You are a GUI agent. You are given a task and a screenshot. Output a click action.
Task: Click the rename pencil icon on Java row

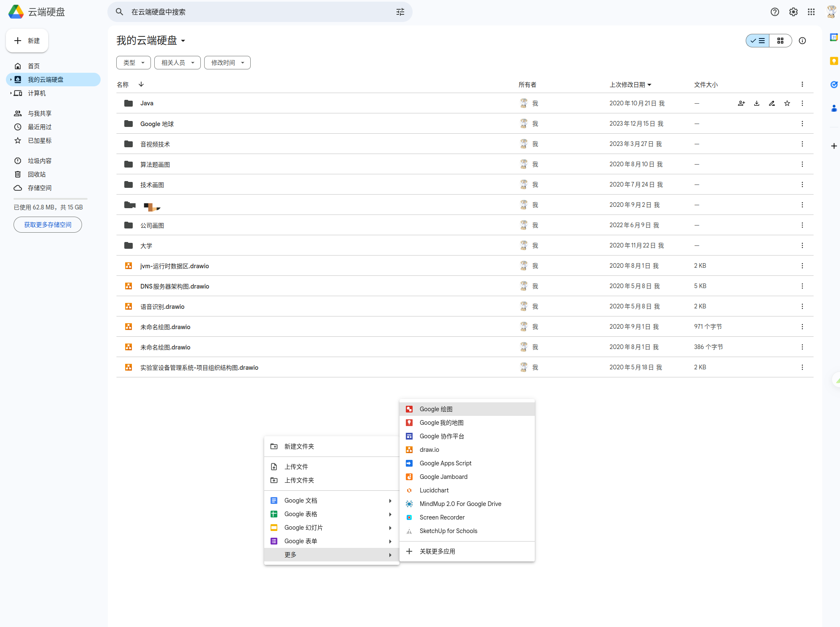tap(772, 103)
